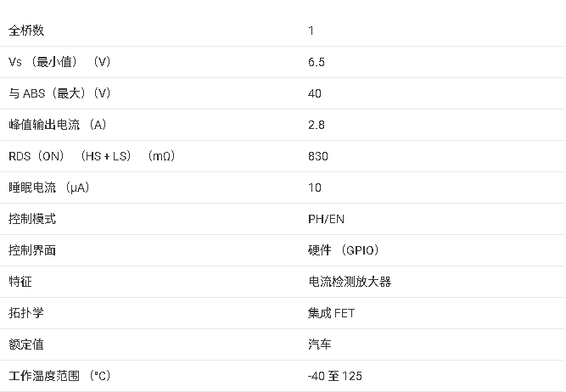Click the 控制界面 label
Image resolution: width=566 pixels, height=392 pixels.
(32, 250)
